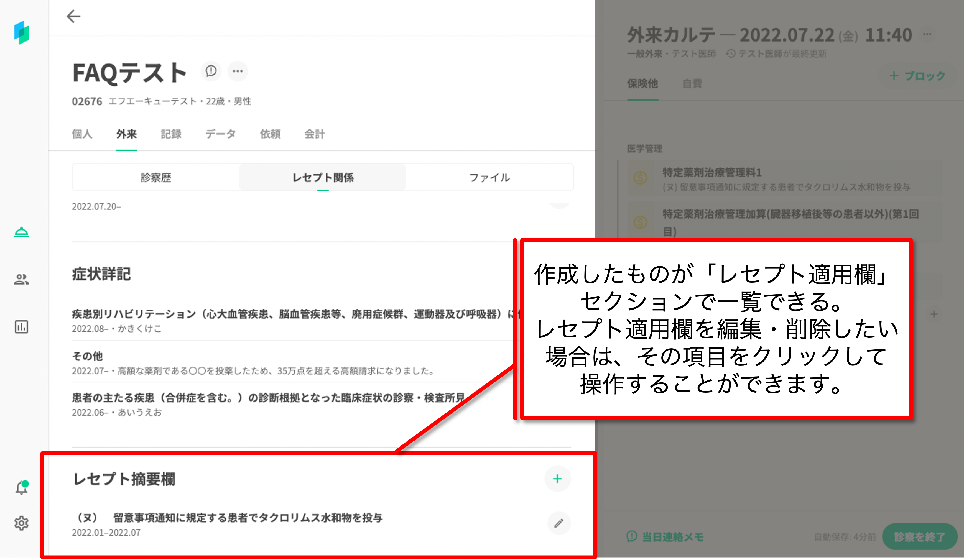Open settings gear icon
Screen dimensions: 964x560
coord(21,523)
